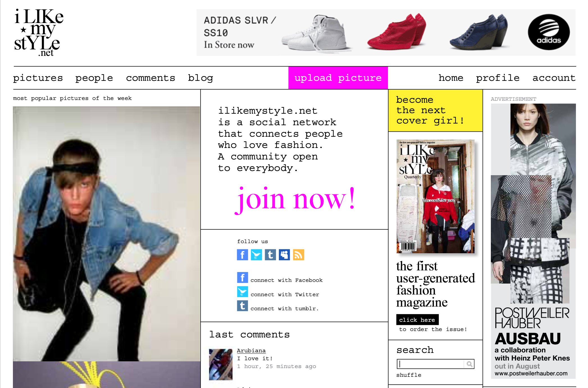The image size is (588, 388).
Task: Click the Twitter bird icon under follow us
Action: (x=256, y=255)
